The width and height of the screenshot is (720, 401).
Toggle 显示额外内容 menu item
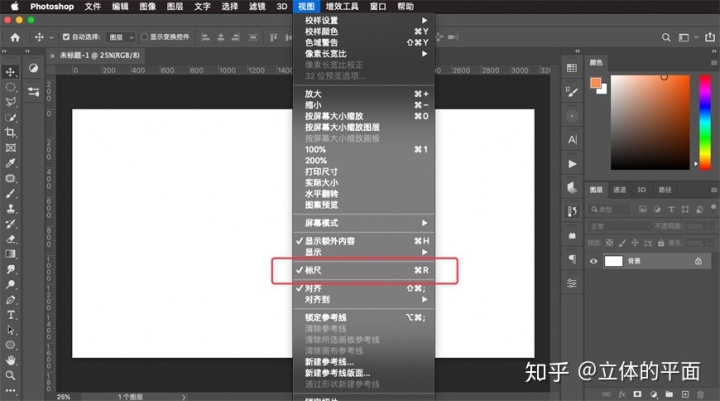(x=364, y=241)
